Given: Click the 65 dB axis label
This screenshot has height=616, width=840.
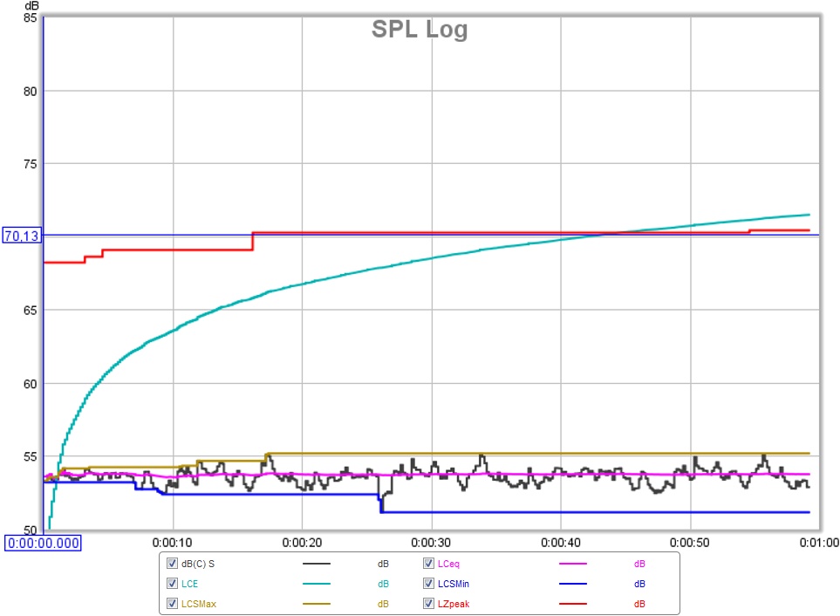Looking at the screenshot, I should click(x=31, y=311).
